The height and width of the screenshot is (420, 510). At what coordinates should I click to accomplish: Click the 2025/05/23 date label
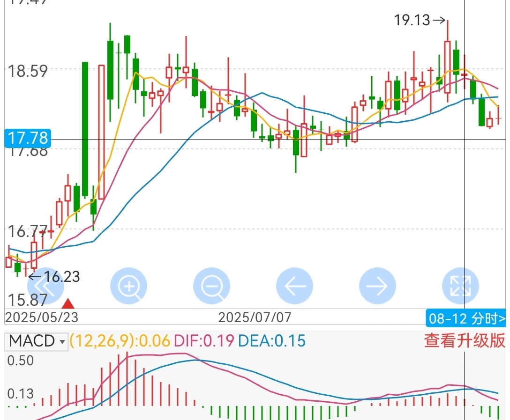point(42,317)
